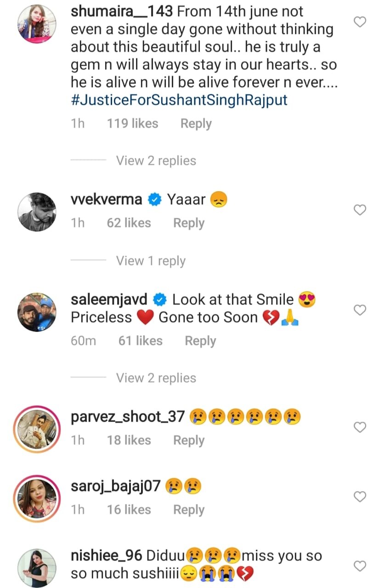The width and height of the screenshot is (390, 588).
Task: View parvez_shoot_37's story avatar
Action: click(37, 428)
